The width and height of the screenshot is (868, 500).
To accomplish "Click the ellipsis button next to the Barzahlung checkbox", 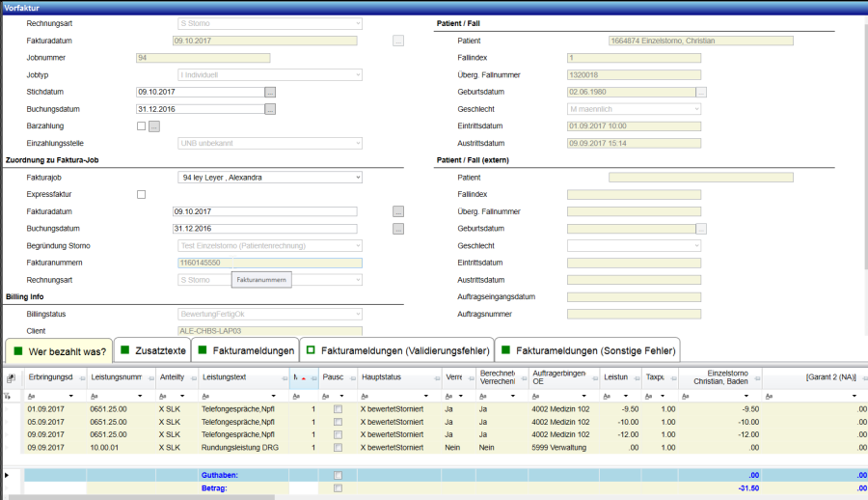I will 154,126.
